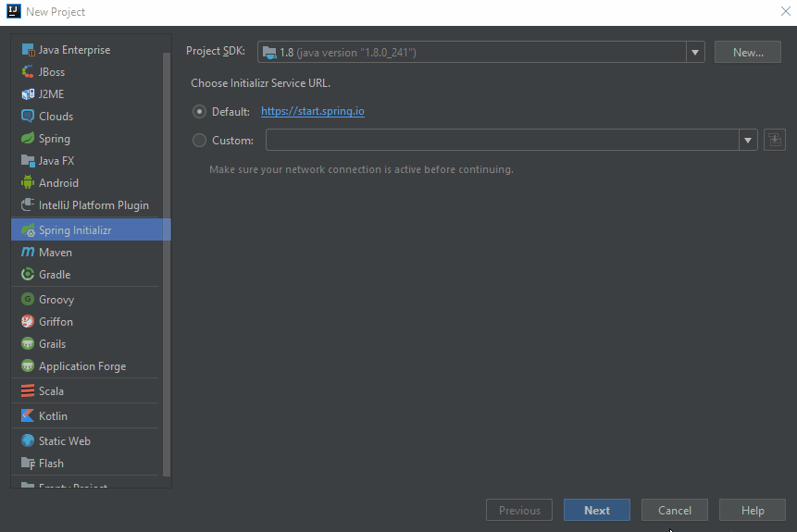Click the Maven m icon
This screenshot has height=532, width=797.
28,253
